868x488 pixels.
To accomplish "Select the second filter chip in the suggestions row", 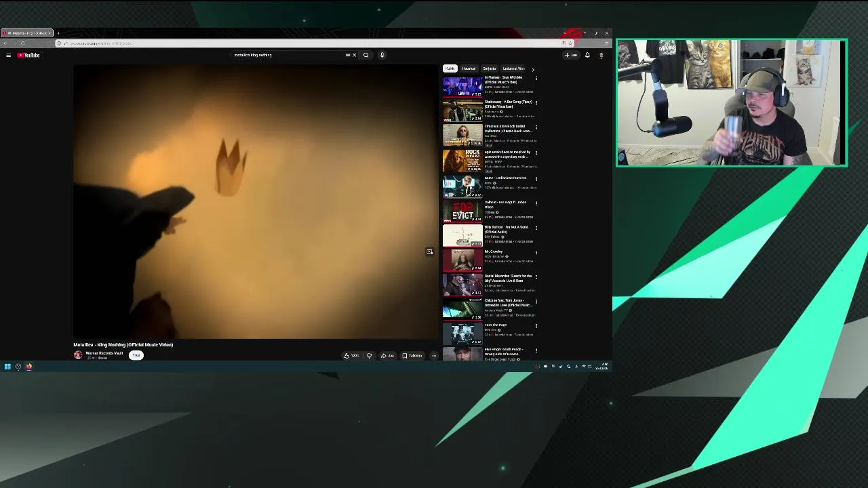I will coord(469,68).
